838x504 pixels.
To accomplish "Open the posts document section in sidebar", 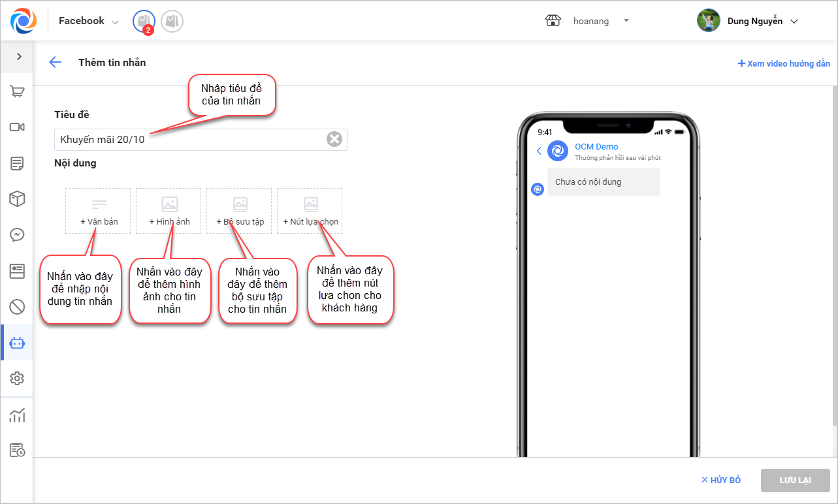I will point(17,163).
